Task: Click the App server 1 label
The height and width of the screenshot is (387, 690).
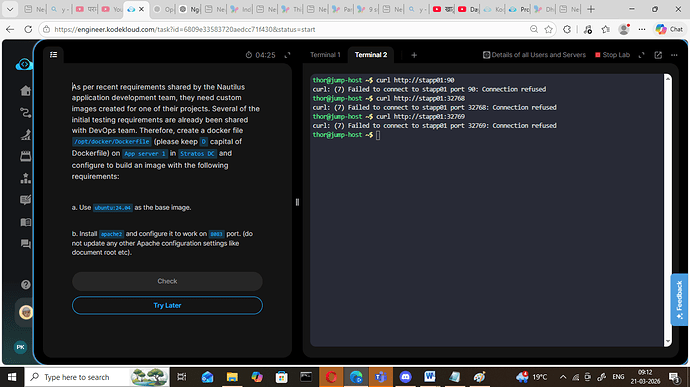Action: point(145,154)
